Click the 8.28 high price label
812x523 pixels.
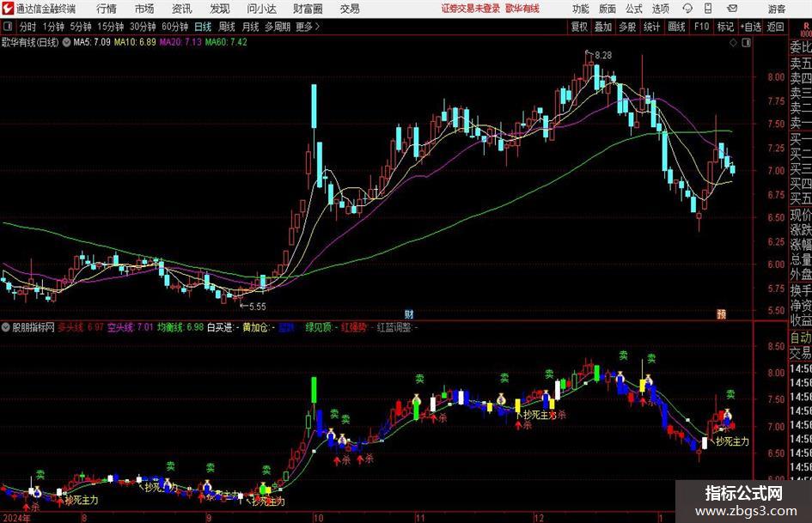[603, 55]
